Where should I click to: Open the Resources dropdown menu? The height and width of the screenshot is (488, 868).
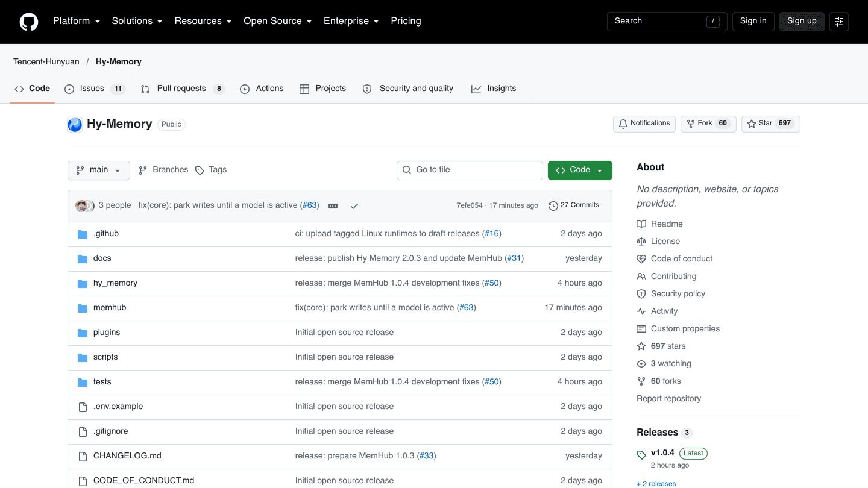tap(203, 21)
